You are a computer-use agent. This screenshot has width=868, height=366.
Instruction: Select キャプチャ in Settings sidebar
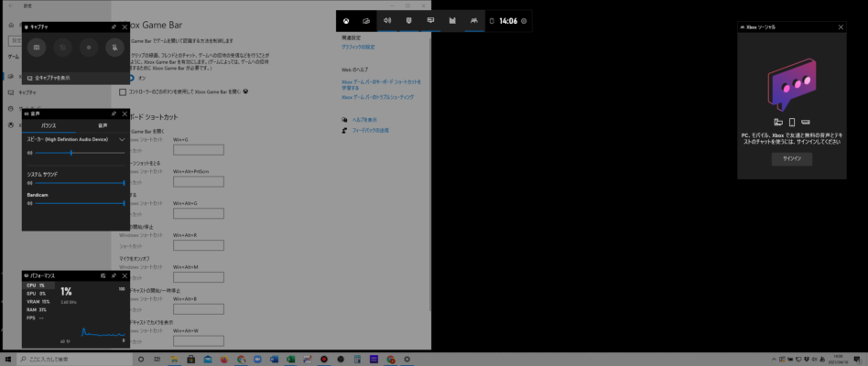(27, 92)
